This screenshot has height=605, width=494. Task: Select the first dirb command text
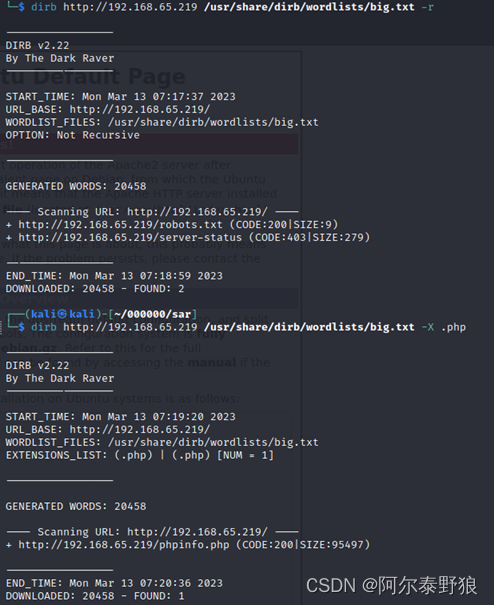pos(232,7)
